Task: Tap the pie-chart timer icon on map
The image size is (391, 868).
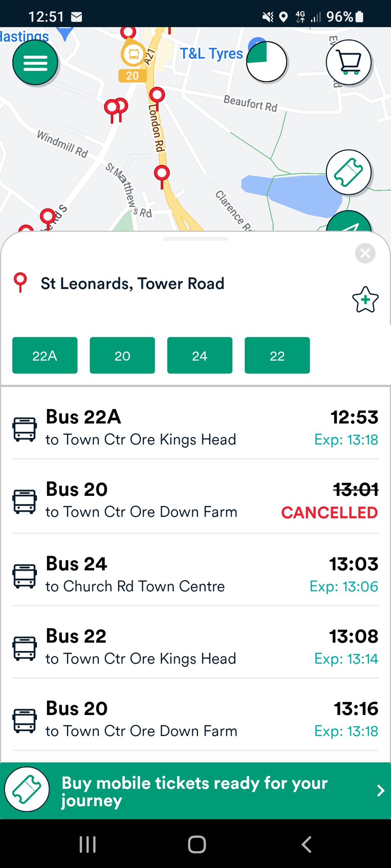Action: [266, 62]
